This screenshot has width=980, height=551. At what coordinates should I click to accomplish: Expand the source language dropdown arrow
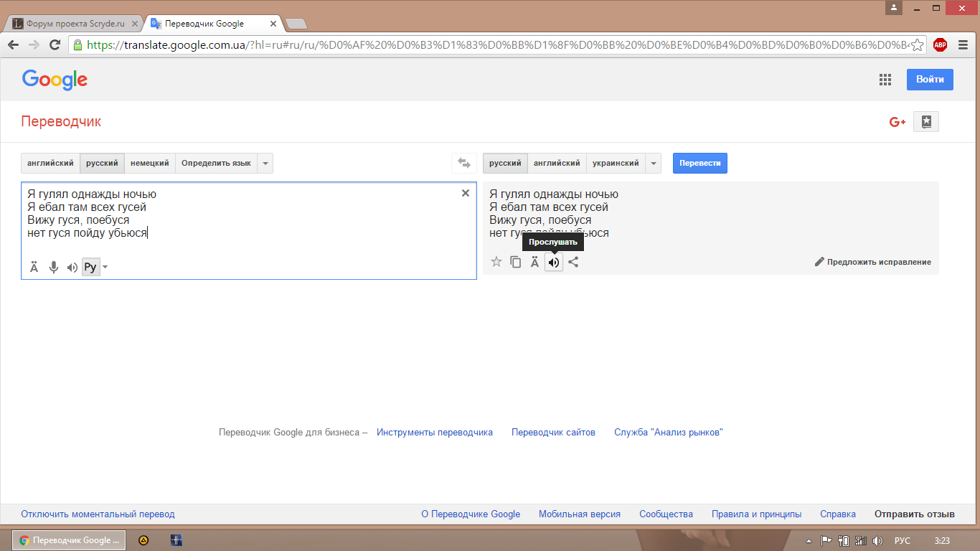(x=265, y=164)
